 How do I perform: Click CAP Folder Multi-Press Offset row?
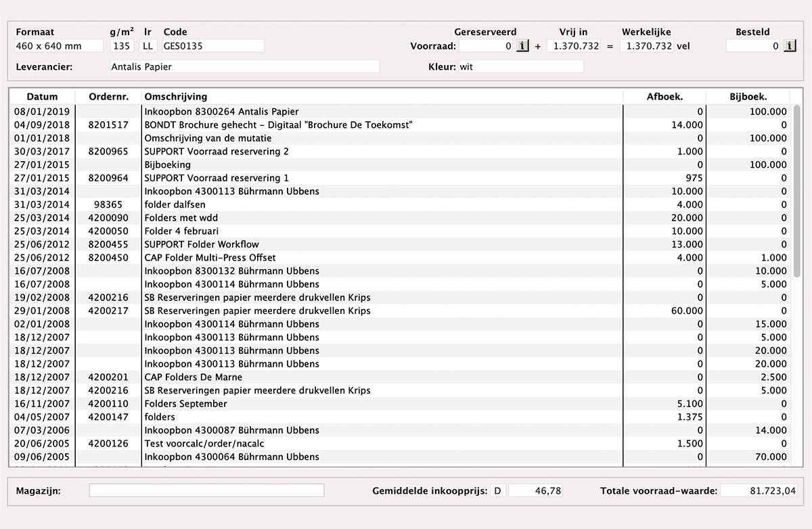[x=400, y=258]
